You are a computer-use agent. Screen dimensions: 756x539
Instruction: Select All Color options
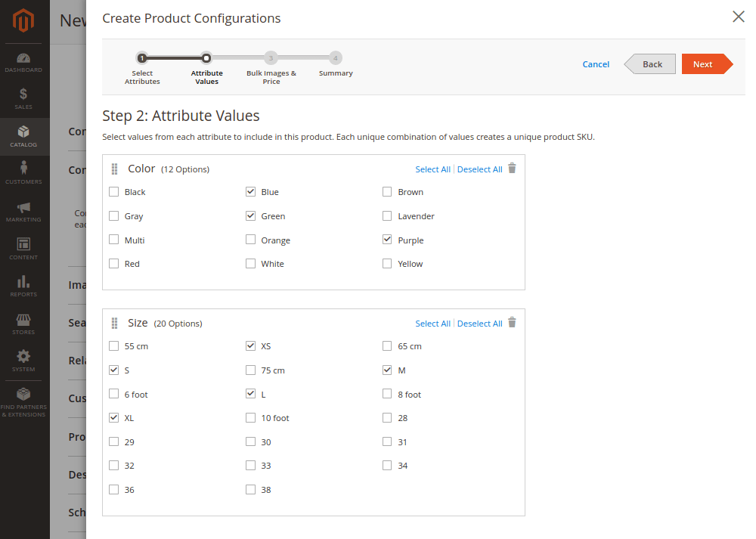point(432,169)
